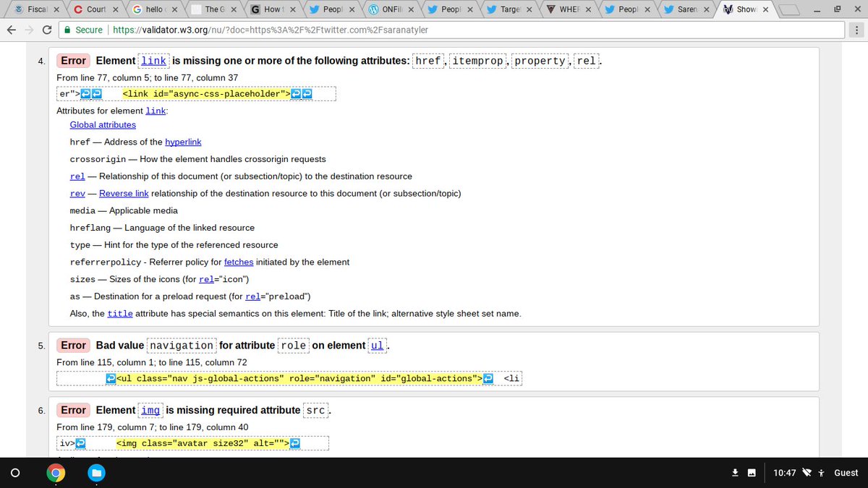Switch to the WHER tab
868x488 pixels.
(568, 9)
